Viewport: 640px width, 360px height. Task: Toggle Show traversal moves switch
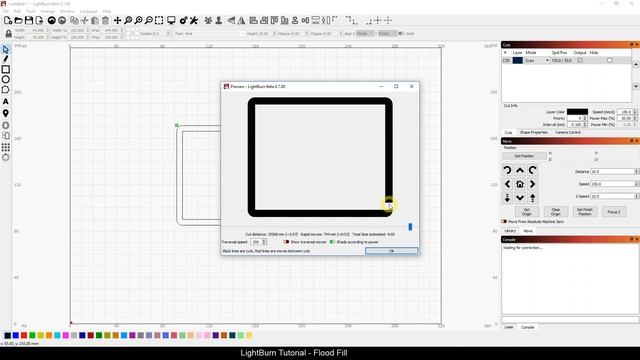[x=286, y=242]
